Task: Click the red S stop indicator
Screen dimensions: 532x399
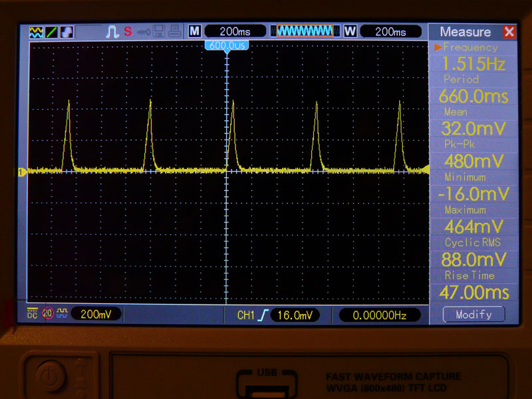Action: [128, 31]
